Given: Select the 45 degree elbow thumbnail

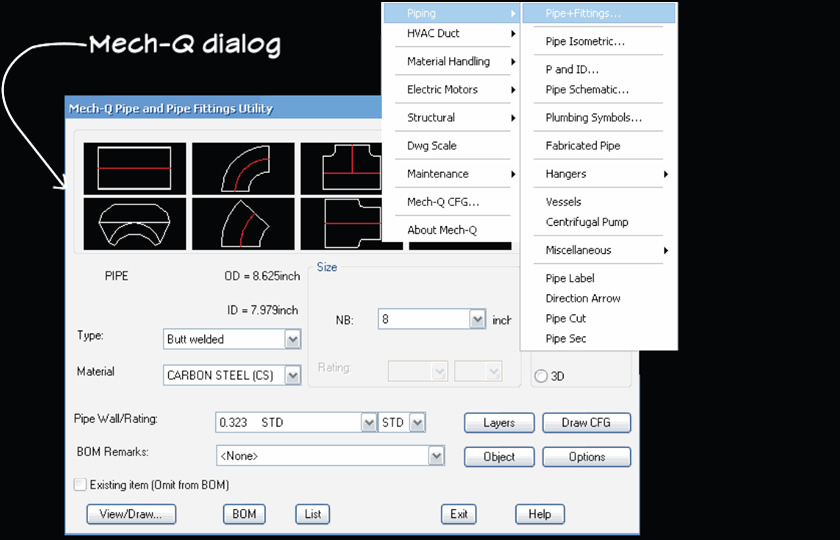Looking at the screenshot, I should click(243, 223).
